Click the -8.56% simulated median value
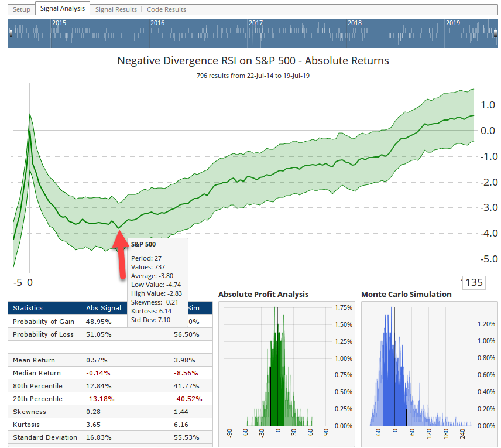This screenshot has width=501, height=448. pos(186,373)
